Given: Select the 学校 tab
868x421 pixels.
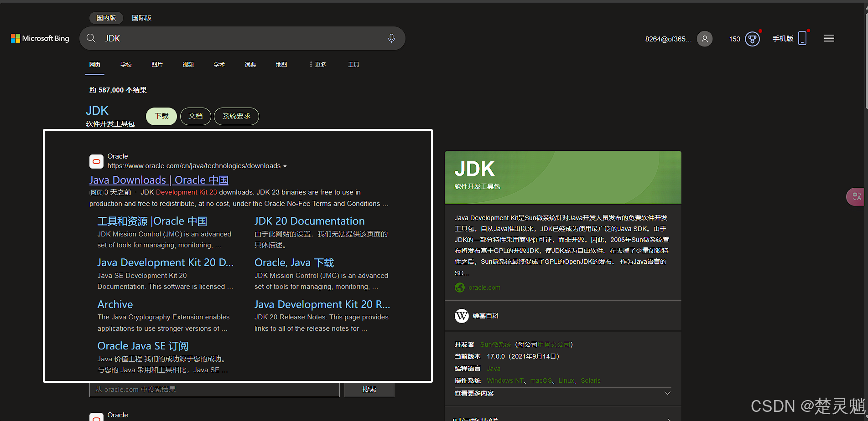Looking at the screenshot, I should (126, 65).
